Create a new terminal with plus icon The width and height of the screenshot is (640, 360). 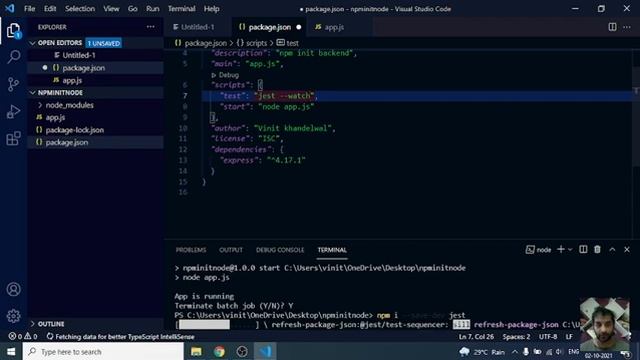(561, 249)
